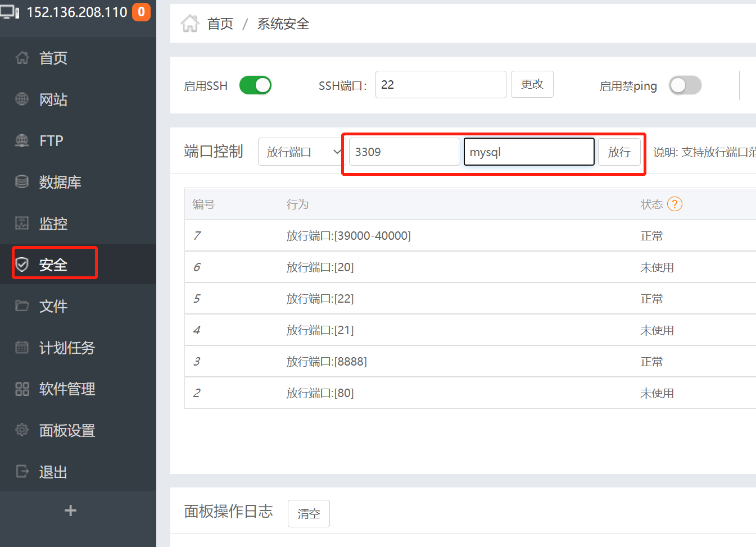Toggle the 启用SSH switch off
Image resolution: width=756 pixels, height=547 pixels.
pos(255,85)
